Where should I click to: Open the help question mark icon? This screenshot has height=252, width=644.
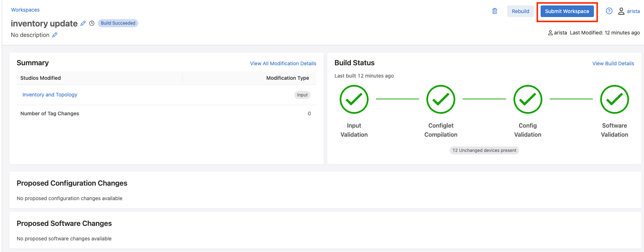(609, 11)
